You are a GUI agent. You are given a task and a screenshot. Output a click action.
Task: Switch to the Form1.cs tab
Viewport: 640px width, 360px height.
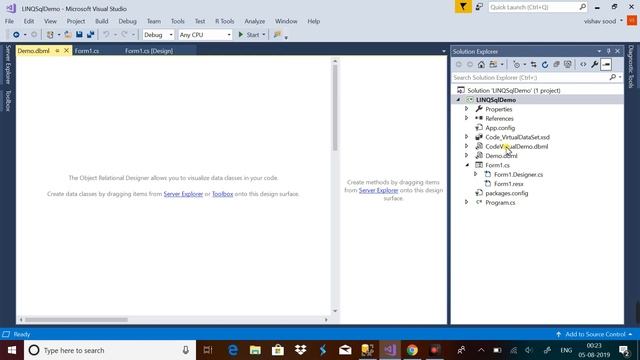point(87,51)
